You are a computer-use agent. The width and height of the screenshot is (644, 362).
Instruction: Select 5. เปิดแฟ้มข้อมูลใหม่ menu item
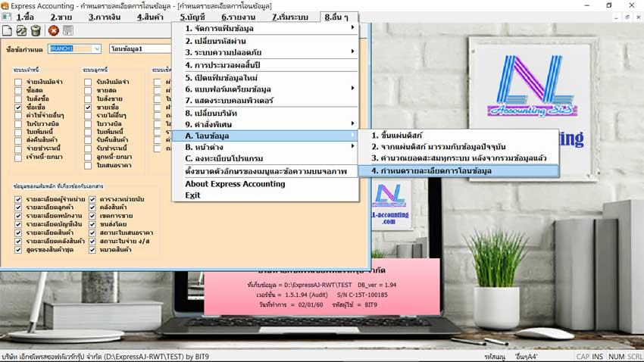[x=265, y=77]
